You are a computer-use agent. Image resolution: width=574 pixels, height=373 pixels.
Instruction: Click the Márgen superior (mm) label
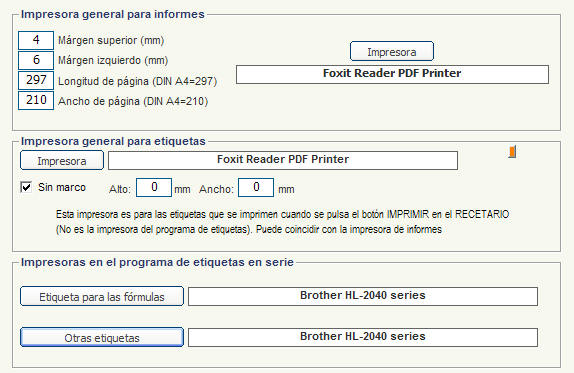(x=111, y=40)
